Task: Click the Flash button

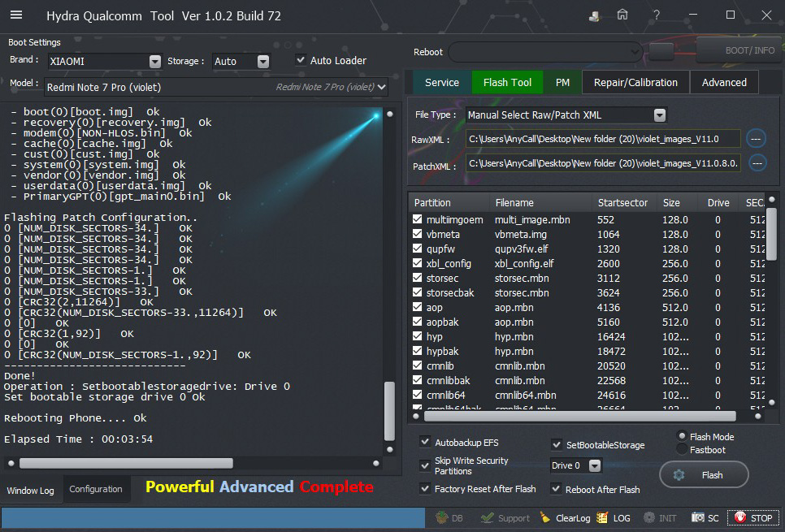Action: coord(703,475)
